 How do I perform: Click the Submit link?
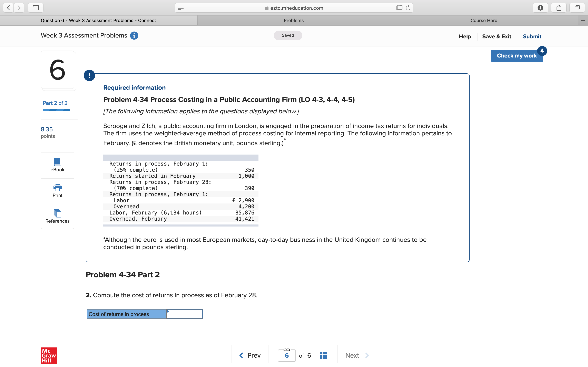pyautogui.click(x=532, y=36)
